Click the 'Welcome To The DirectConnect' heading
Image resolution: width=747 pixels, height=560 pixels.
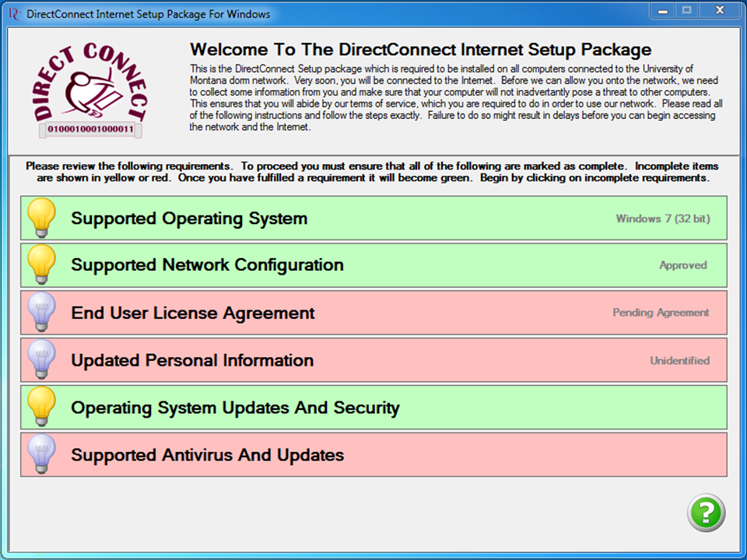(x=421, y=50)
